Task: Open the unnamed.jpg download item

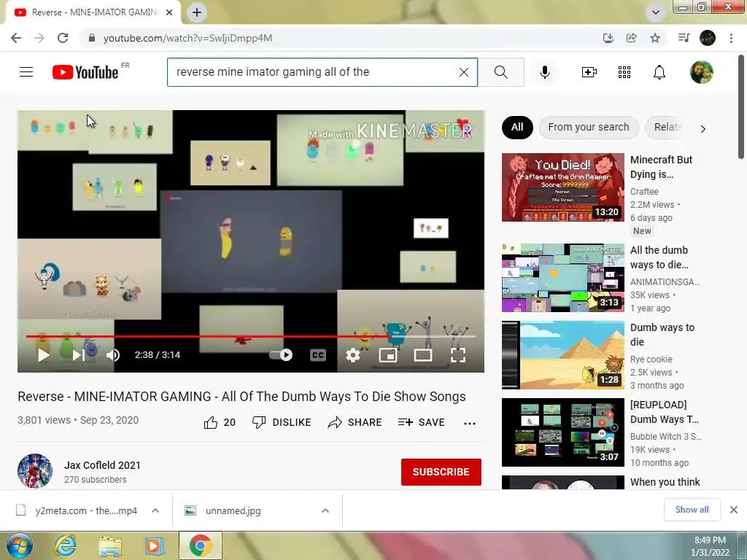Action: 233,510
